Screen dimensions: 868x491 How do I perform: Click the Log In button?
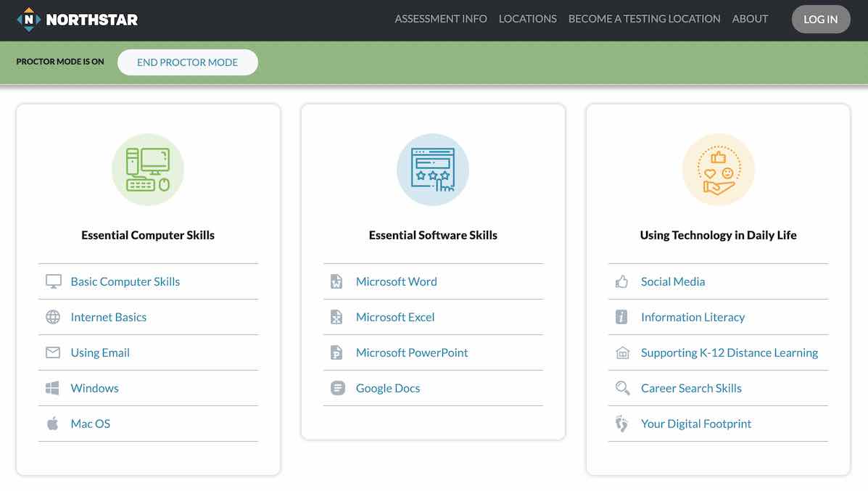[x=820, y=20]
